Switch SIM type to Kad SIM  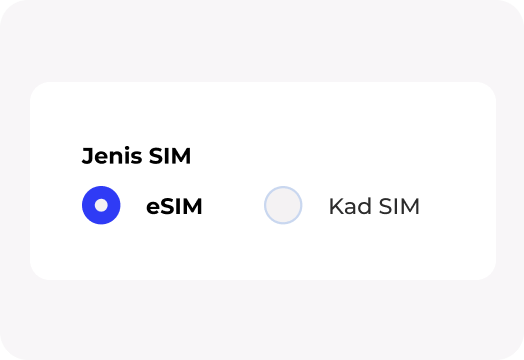click(283, 205)
